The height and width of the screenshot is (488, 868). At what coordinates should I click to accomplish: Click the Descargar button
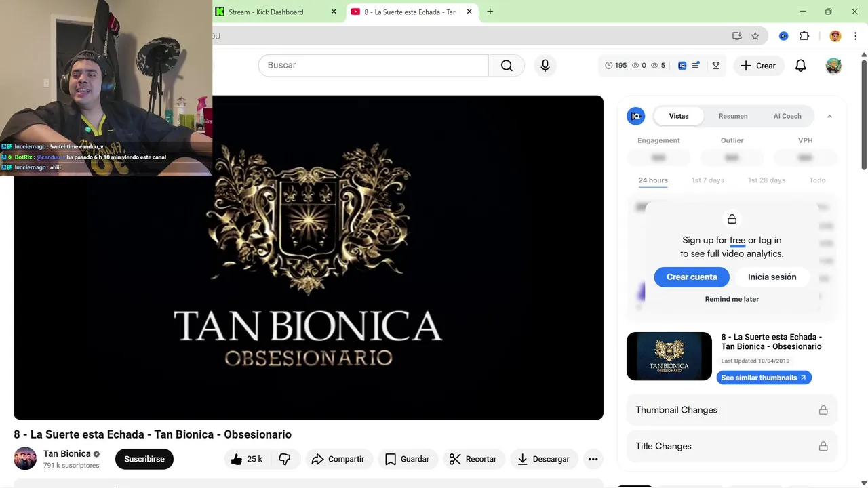544,459
